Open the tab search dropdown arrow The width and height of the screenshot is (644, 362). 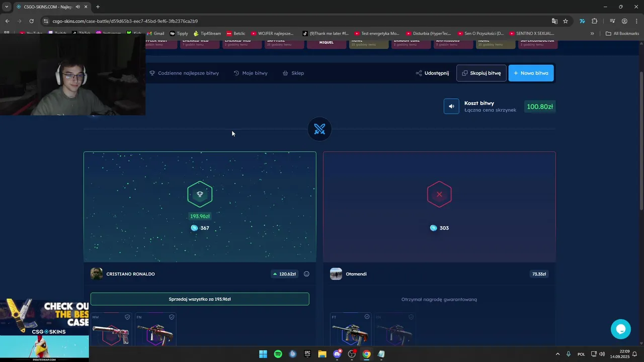[x=7, y=7]
